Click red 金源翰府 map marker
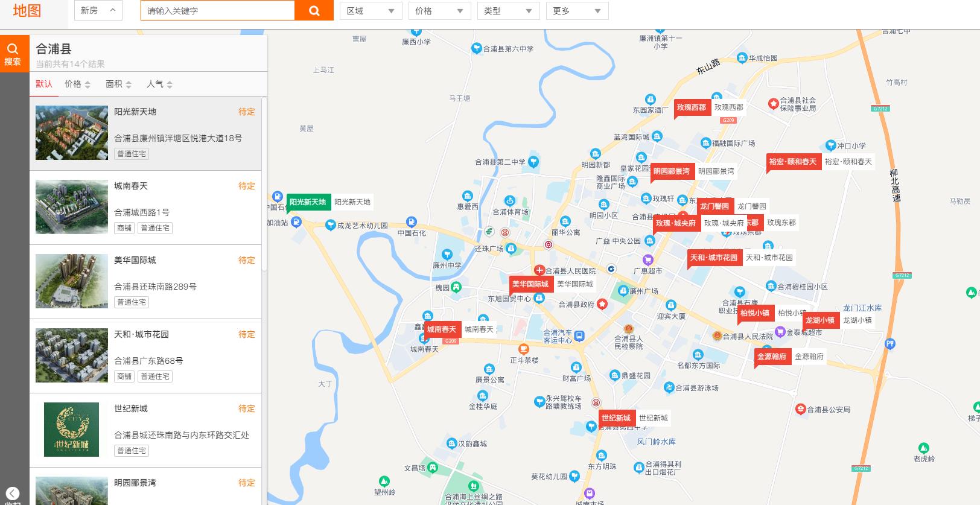The width and height of the screenshot is (980, 505). click(x=772, y=357)
